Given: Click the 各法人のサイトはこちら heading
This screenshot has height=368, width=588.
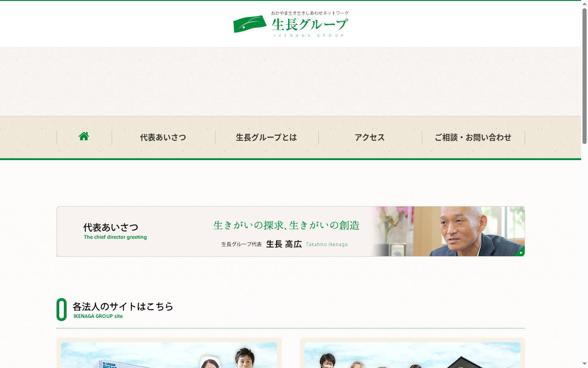Looking at the screenshot, I should coord(123,306).
